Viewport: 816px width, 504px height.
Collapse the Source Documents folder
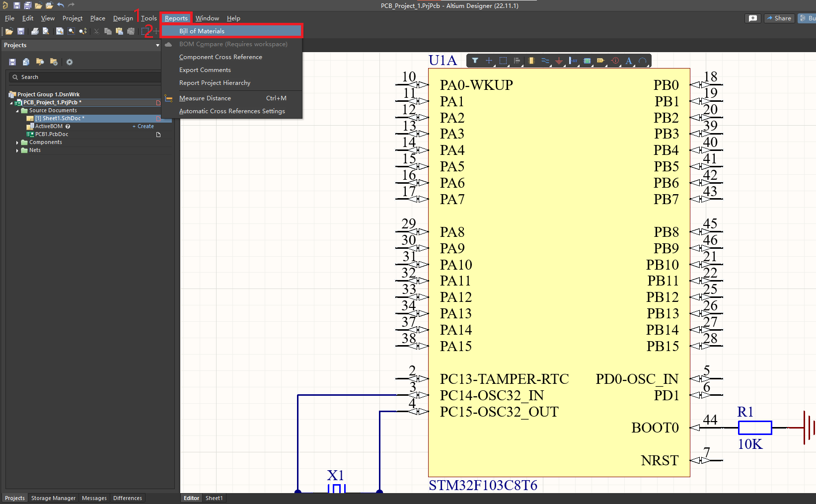(17, 111)
